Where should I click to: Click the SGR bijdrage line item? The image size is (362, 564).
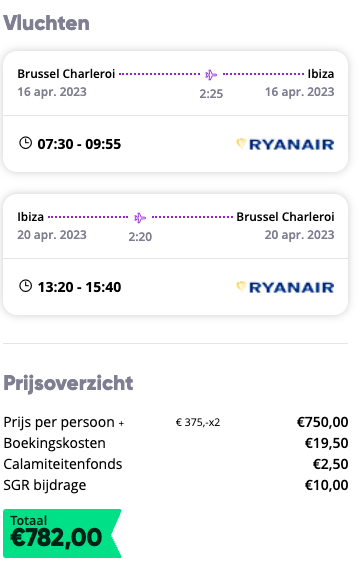pyautogui.click(x=176, y=485)
